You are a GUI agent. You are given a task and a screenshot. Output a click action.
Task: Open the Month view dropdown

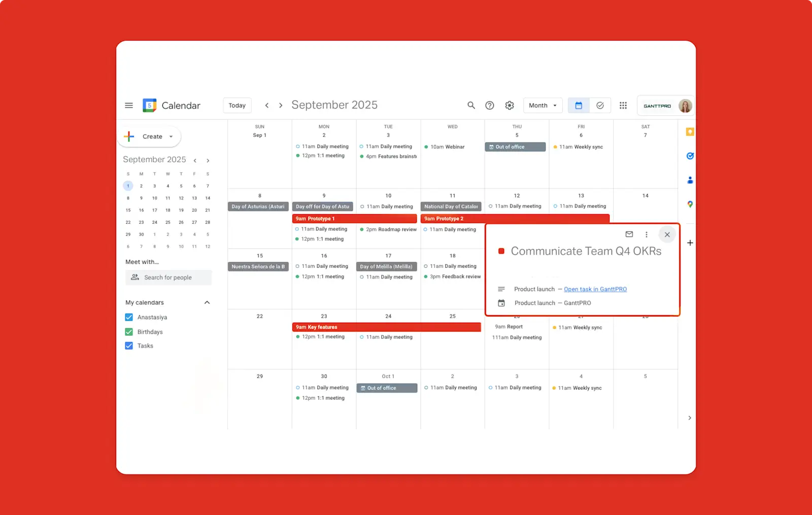(x=543, y=105)
